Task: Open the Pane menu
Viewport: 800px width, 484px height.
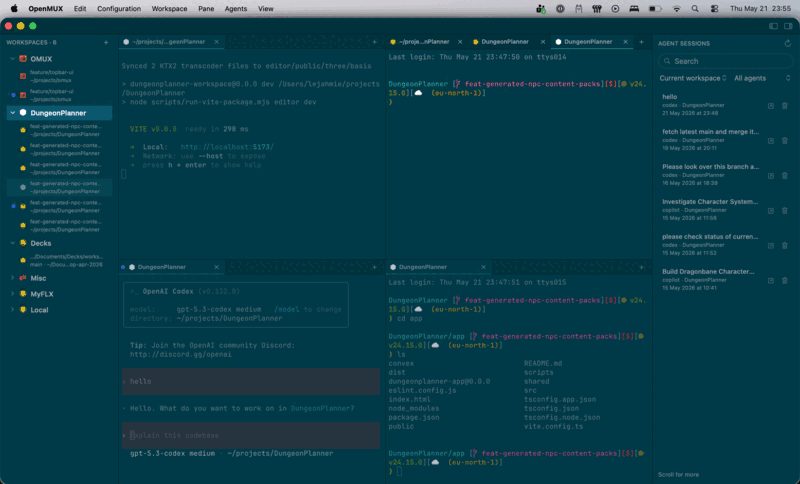Action: [206, 9]
